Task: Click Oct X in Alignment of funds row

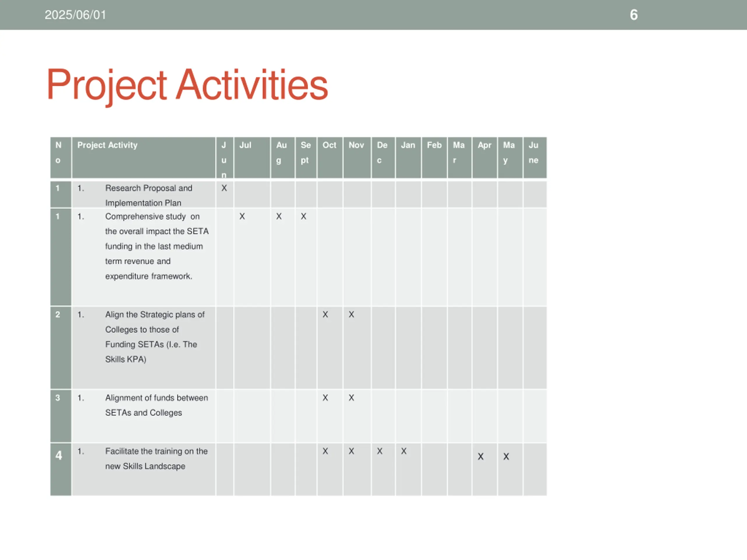Action: (325, 398)
